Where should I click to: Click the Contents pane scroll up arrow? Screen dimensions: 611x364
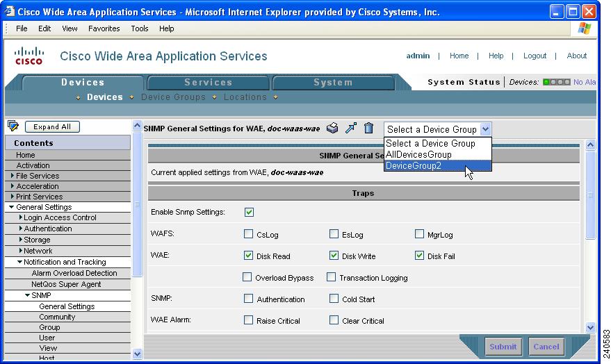(137, 125)
